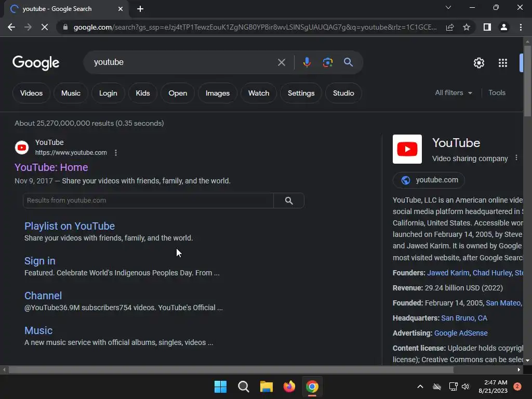
Task: Bookmark this page with the star
Action: click(467, 27)
